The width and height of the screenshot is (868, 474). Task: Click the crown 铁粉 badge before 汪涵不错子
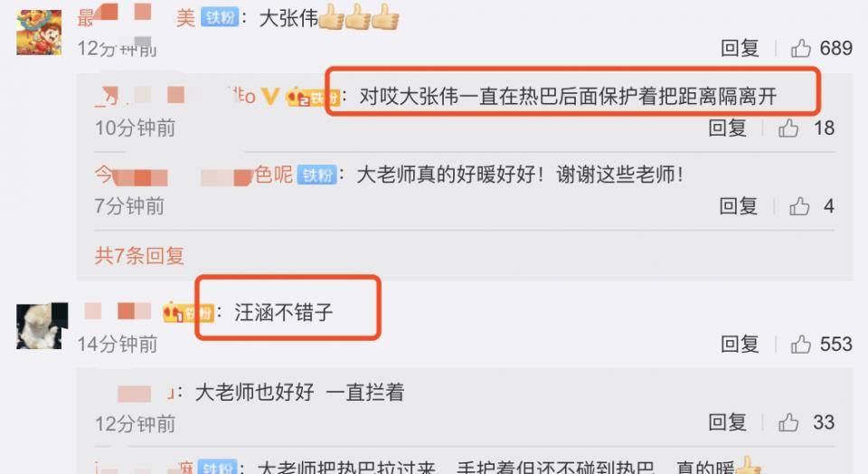[x=188, y=313]
